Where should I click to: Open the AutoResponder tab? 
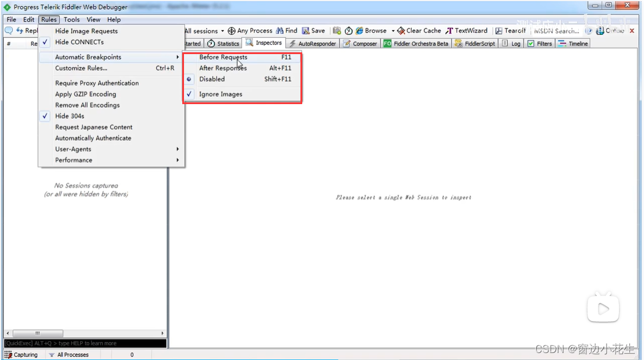coord(312,44)
